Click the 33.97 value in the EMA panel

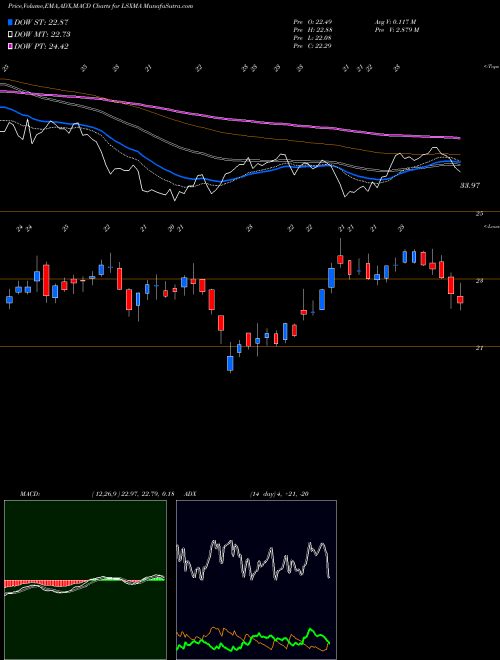[x=469, y=185]
